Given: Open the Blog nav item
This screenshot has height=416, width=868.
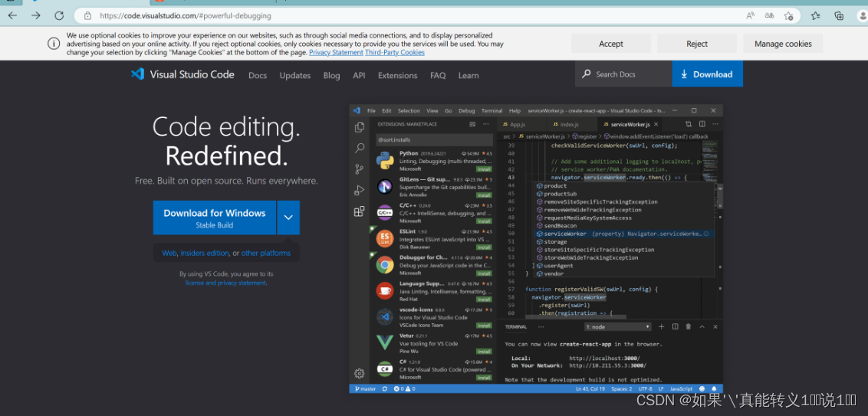Looking at the screenshot, I should coord(331,76).
